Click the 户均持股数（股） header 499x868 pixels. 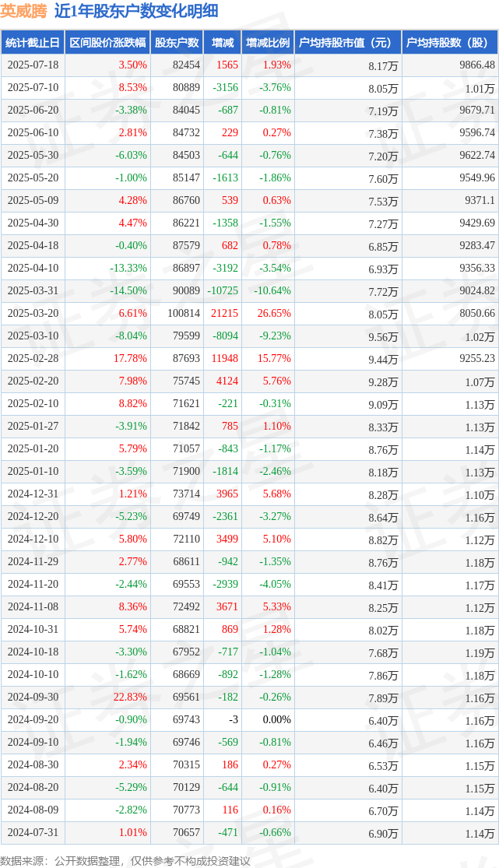(x=450, y=43)
